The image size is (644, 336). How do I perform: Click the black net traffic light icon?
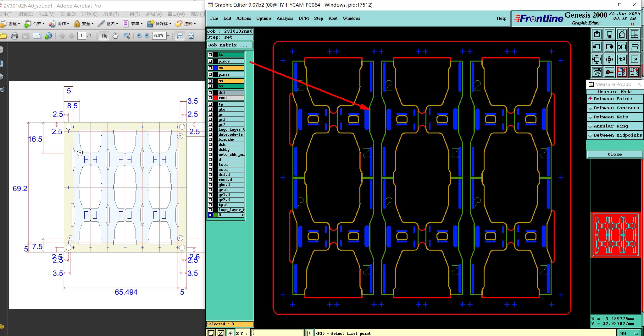tap(635, 72)
